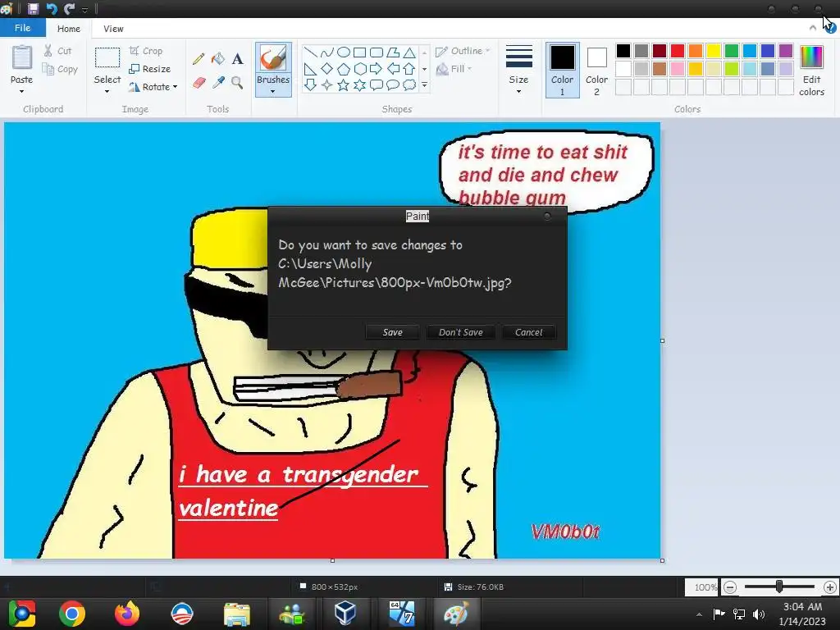Show hidden tray icons arrow
This screenshot has width=840, height=630.
(x=699, y=614)
